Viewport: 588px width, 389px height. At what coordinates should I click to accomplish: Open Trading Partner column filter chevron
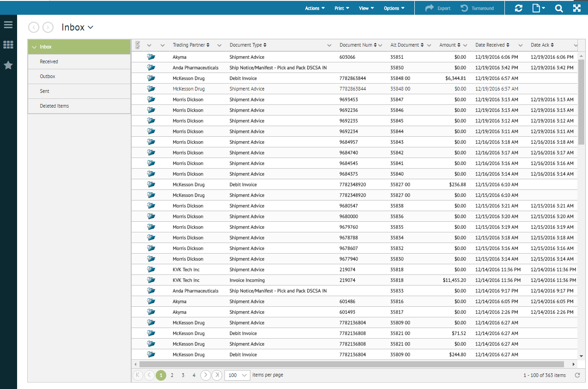219,45
